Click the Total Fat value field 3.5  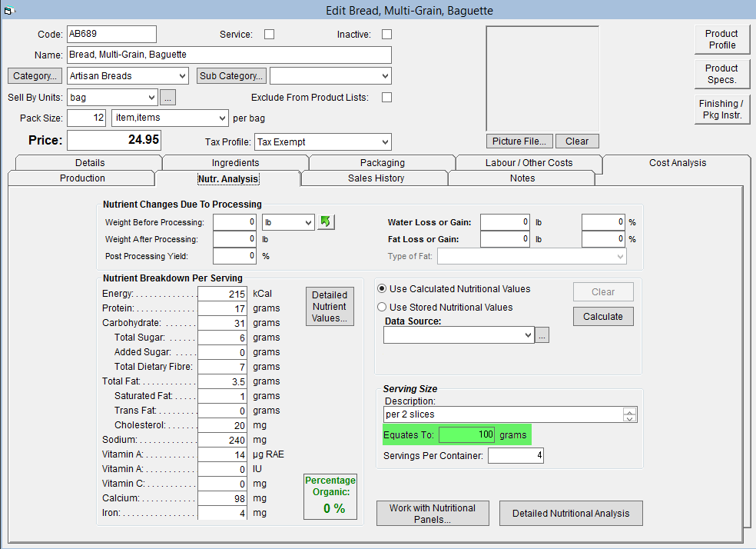[x=222, y=381]
